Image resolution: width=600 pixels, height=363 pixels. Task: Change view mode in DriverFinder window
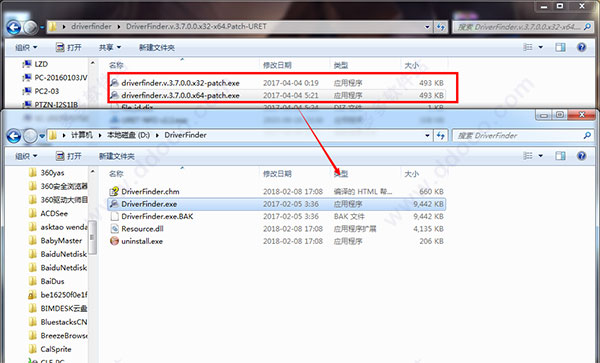[x=528, y=156]
